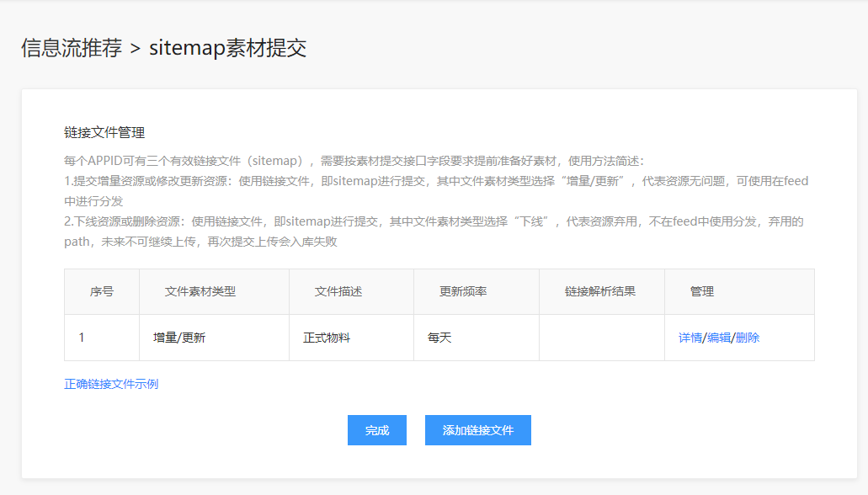This screenshot has height=495, width=868.
Task: Click the empty 链接解析结果 cell in row 1
Action: coord(602,338)
